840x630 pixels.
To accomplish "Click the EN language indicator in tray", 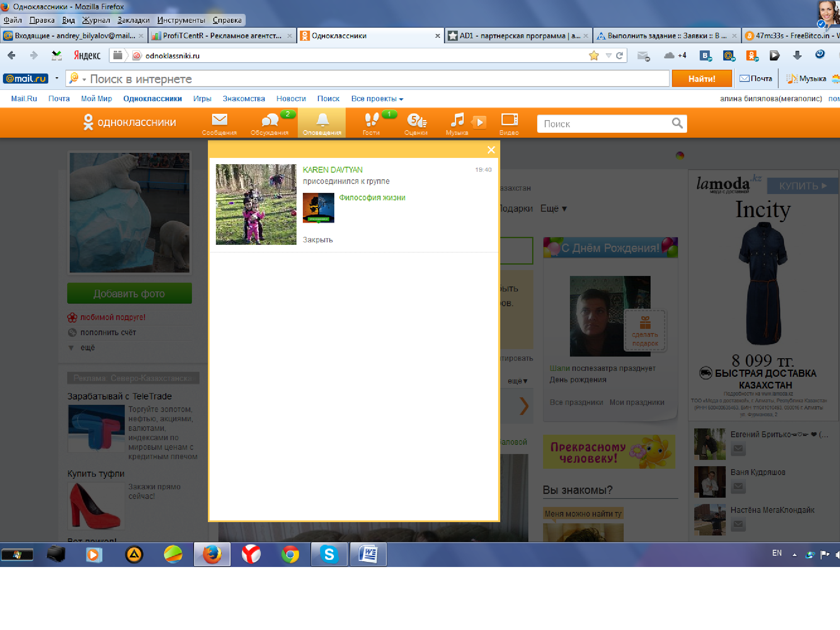I will tap(777, 553).
